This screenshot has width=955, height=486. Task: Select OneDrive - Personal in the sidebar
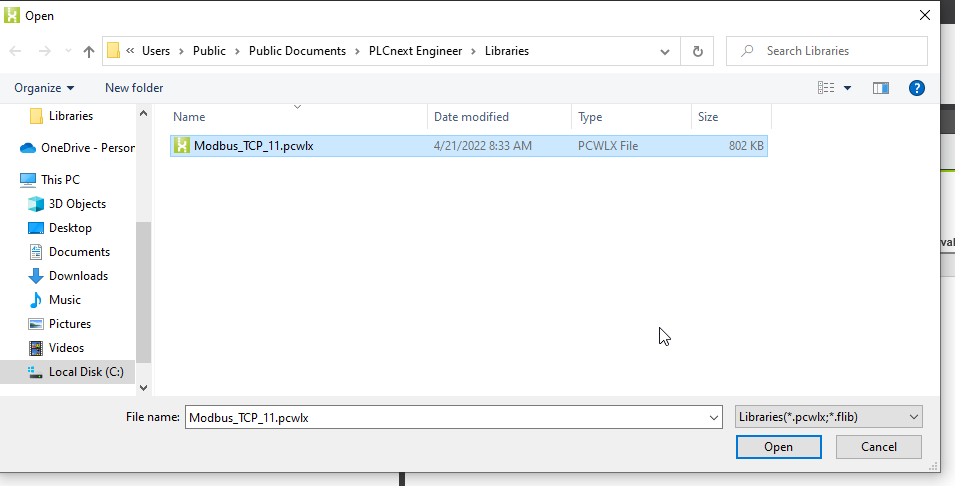click(88, 148)
